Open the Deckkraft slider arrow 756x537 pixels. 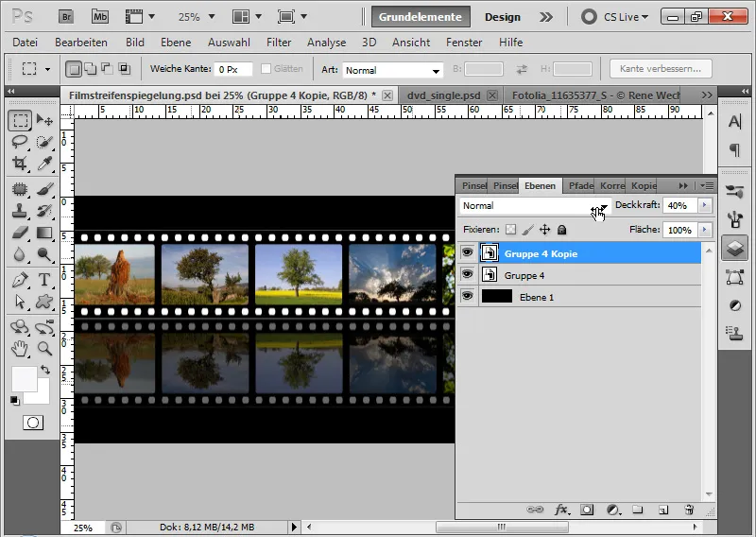705,205
